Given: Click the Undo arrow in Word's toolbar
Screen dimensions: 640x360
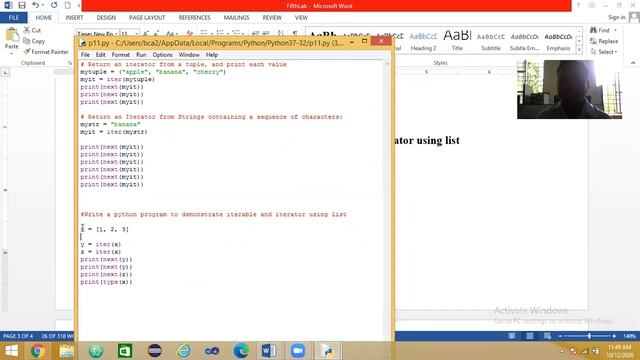Looking at the screenshot, I should 36,5.
